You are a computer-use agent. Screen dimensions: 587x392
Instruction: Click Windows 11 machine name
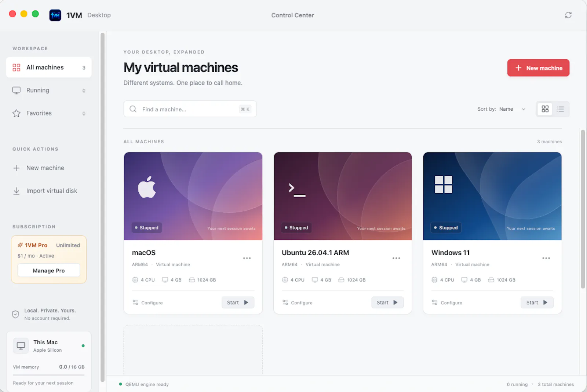tap(451, 253)
